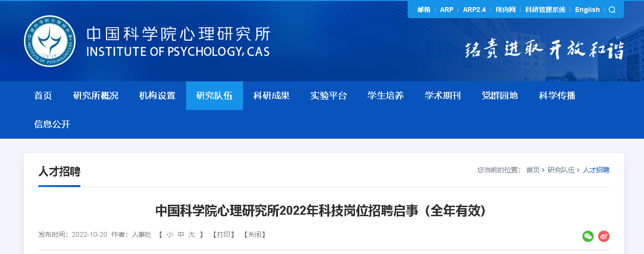Click 人才招聘 in the breadcrumb

coord(596,170)
